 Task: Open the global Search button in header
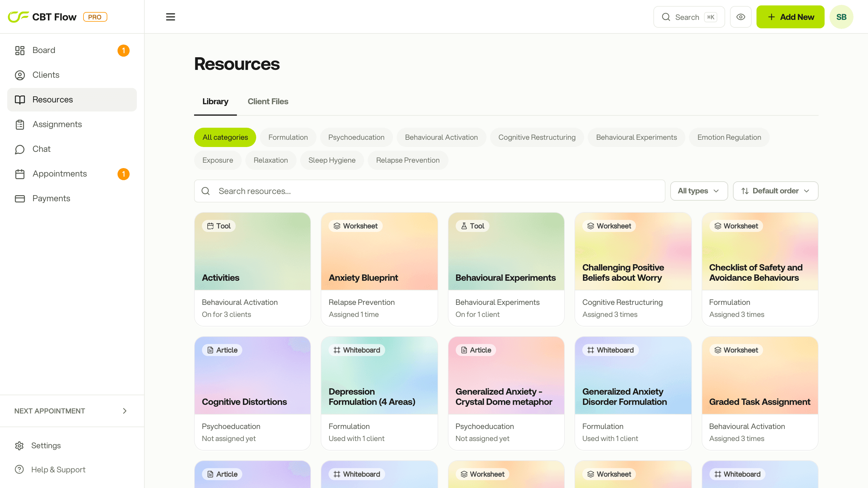point(689,17)
